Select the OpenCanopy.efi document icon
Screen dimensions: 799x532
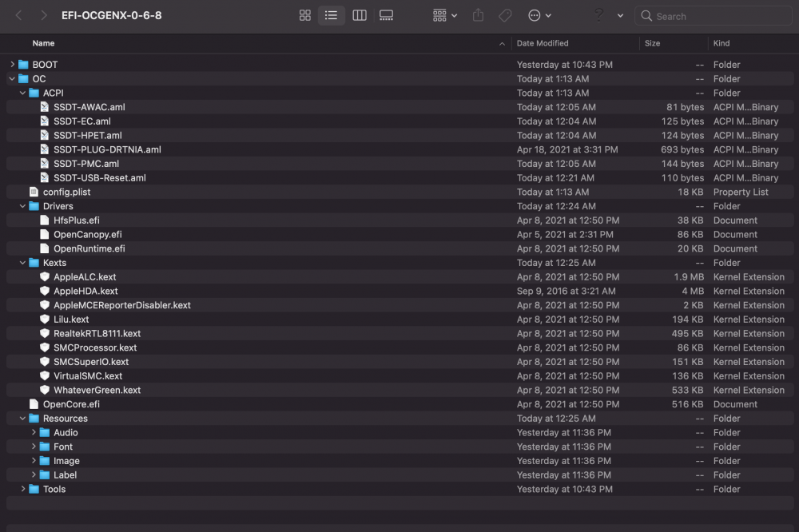(44, 234)
